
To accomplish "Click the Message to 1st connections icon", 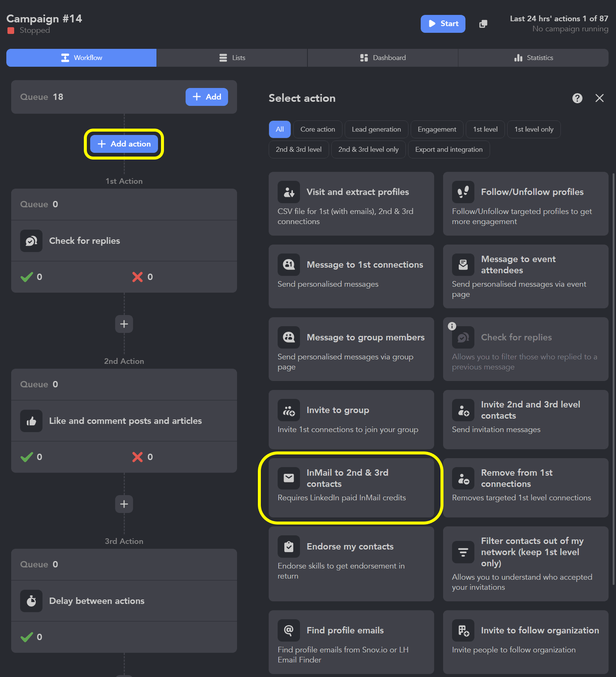I will (288, 264).
